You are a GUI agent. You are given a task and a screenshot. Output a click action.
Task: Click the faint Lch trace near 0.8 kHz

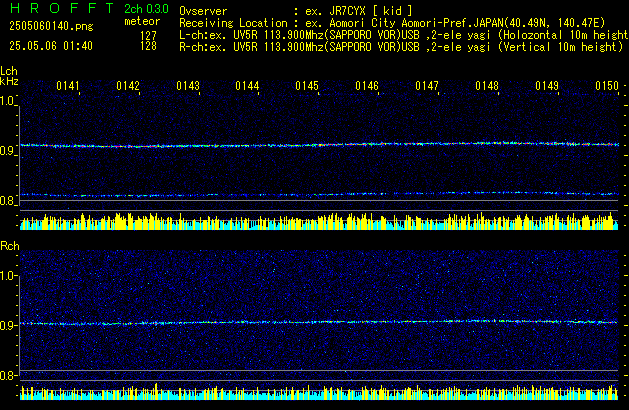click(319, 195)
